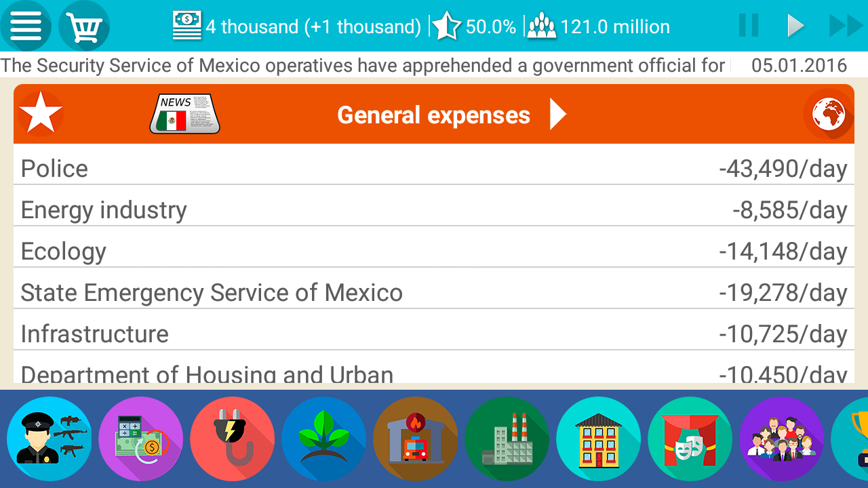Open the culture theater masks icon
868x488 pixels.
coord(690,439)
